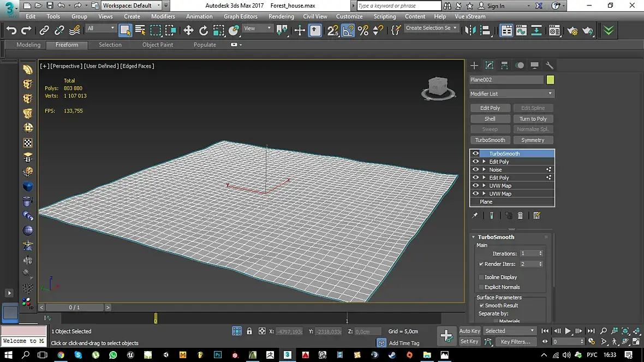The height and width of the screenshot is (362, 644).
Task: Remove modifier using the trash icon
Action: [520, 216]
